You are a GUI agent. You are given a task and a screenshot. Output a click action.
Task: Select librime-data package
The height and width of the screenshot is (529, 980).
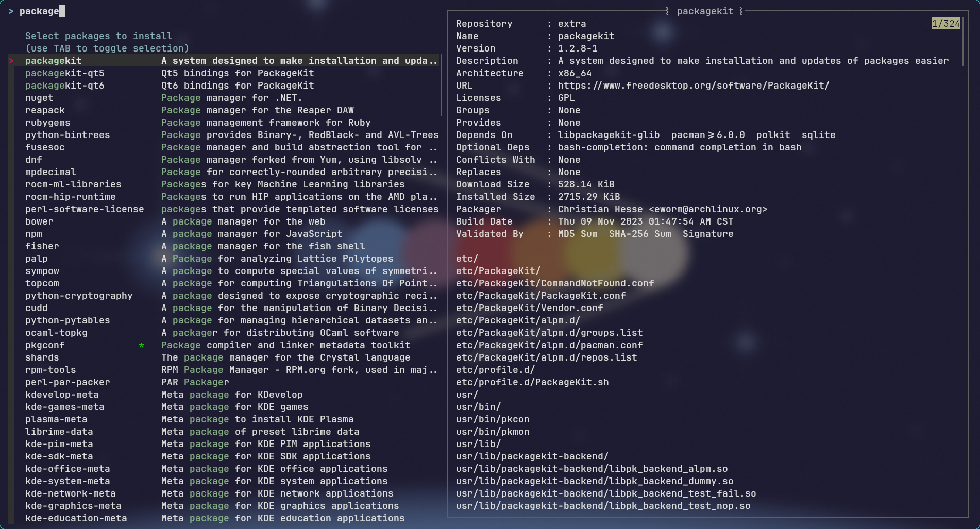point(224,432)
